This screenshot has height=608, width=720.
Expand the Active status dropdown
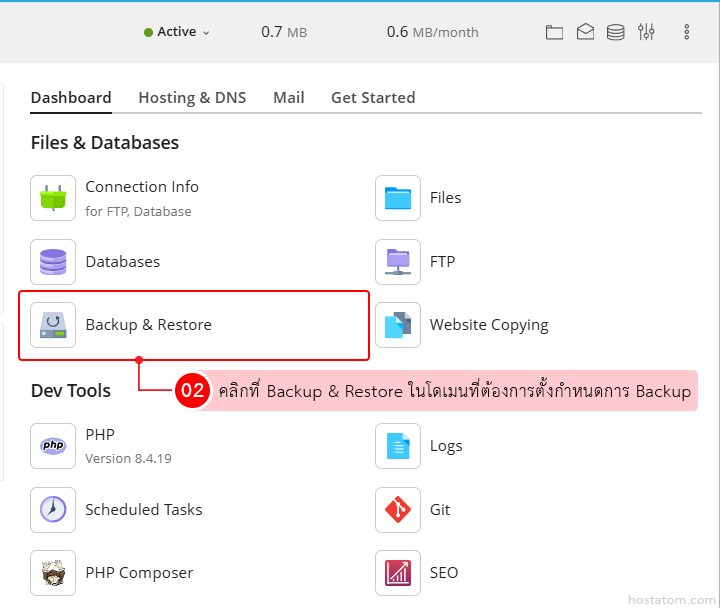tap(177, 32)
